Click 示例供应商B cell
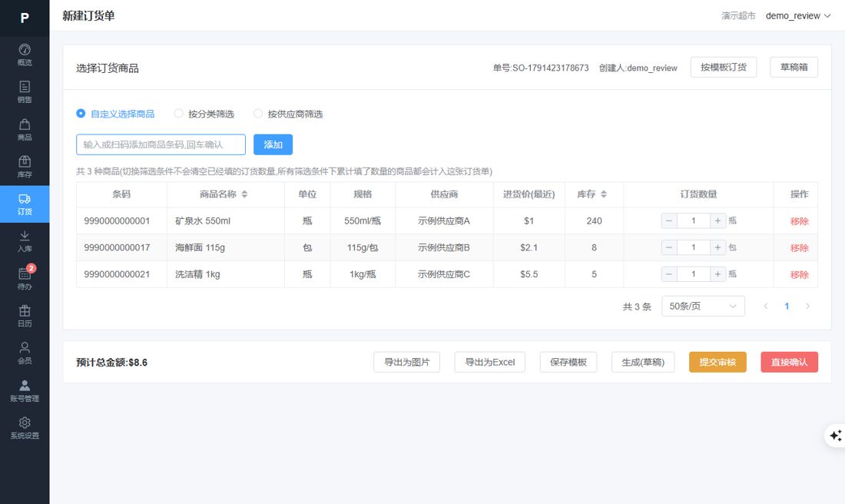 tap(444, 247)
